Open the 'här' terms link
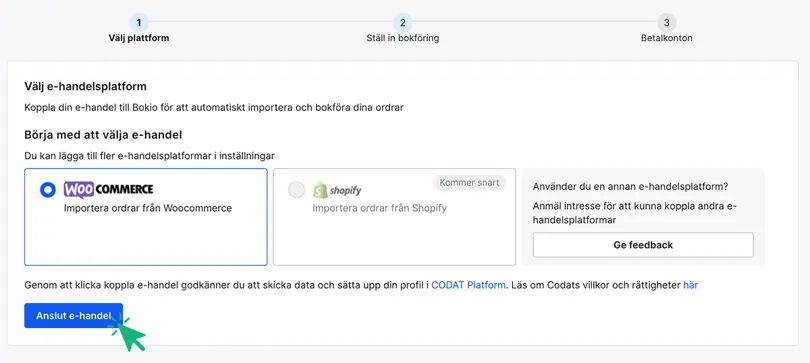This screenshot has height=363, width=810. (x=691, y=285)
